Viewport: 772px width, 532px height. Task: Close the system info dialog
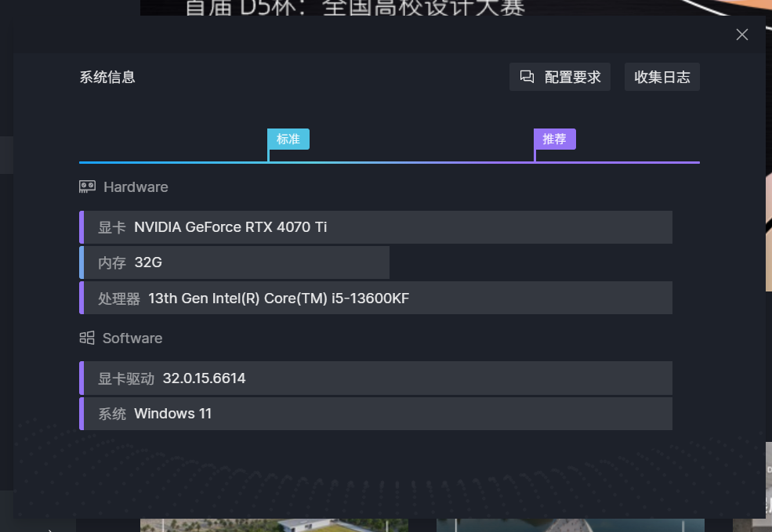pyautogui.click(x=741, y=34)
